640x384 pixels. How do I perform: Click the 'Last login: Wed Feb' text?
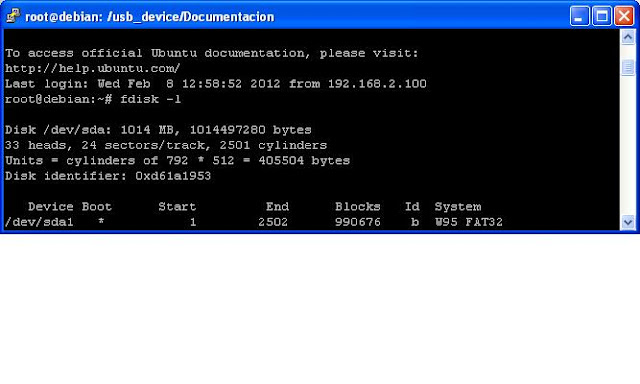(x=78, y=84)
